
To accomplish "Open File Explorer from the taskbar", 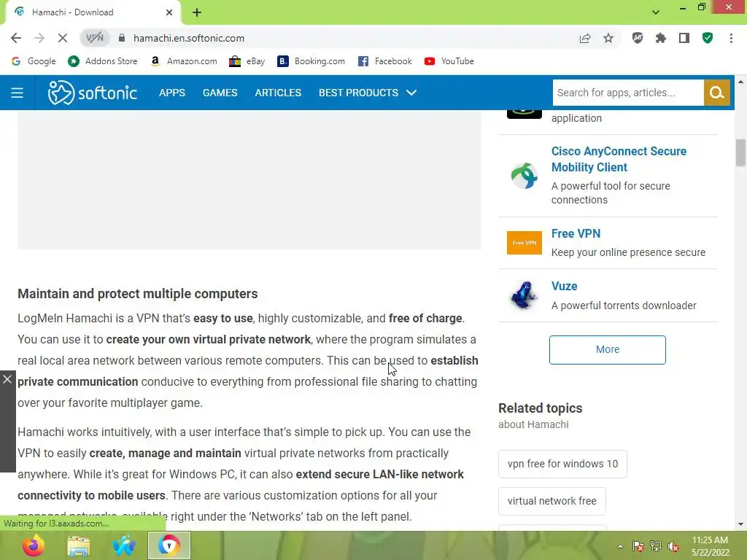I will [79, 545].
